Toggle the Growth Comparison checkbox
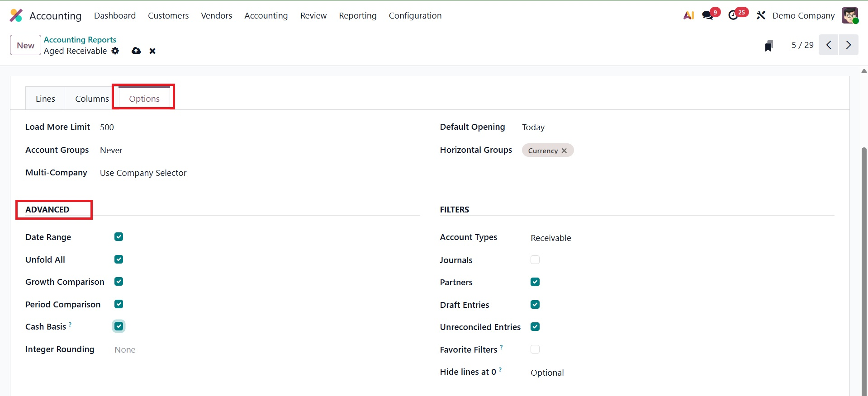 coord(119,282)
